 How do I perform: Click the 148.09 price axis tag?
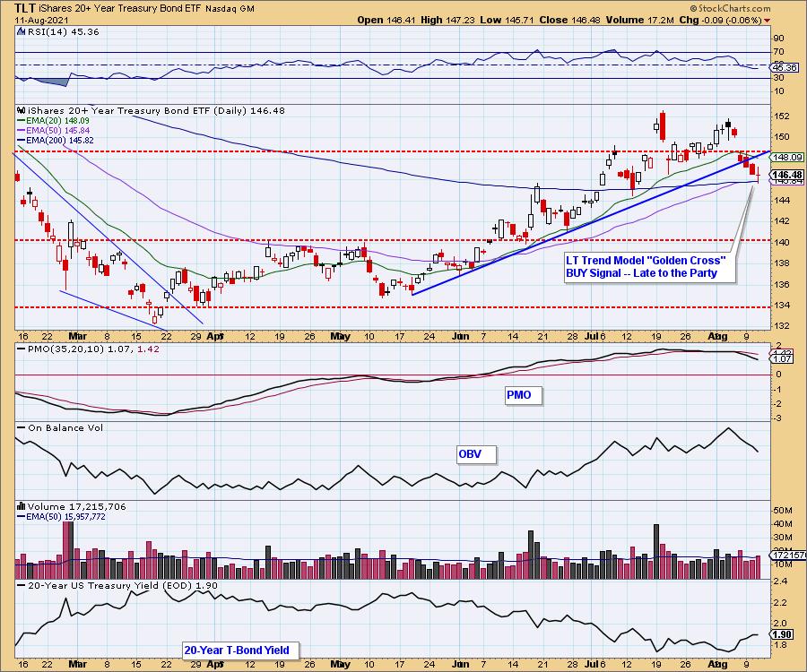click(787, 158)
